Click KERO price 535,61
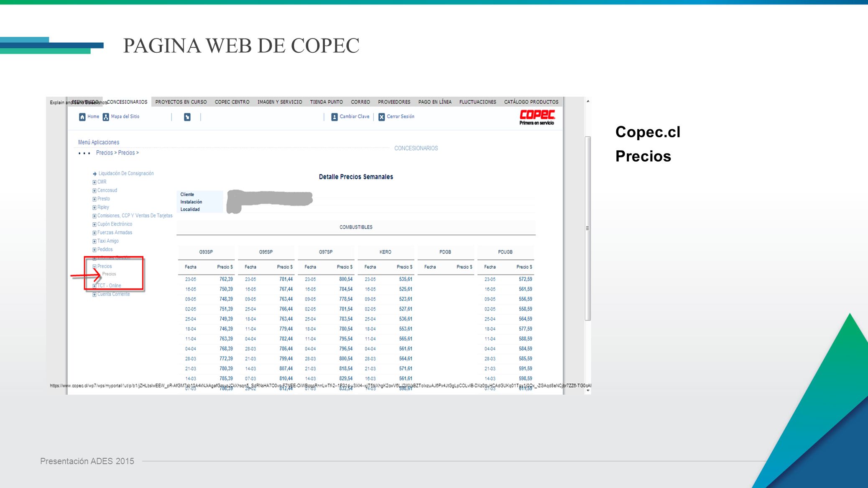 pos(406,279)
